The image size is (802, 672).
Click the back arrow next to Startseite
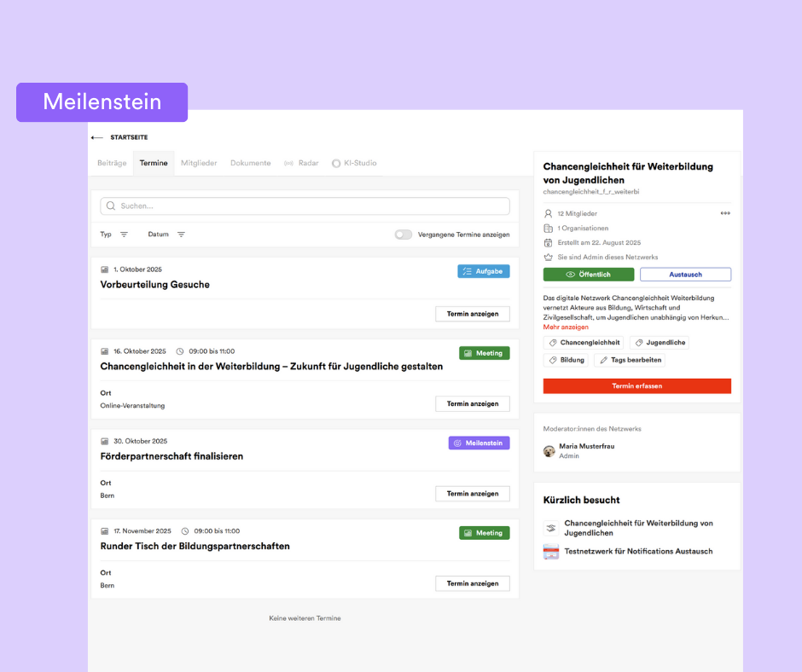tap(96, 137)
